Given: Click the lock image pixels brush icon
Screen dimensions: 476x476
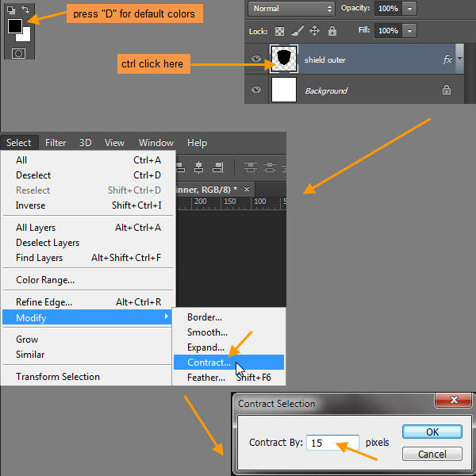Looking at the screenshot, I should 297,31.
